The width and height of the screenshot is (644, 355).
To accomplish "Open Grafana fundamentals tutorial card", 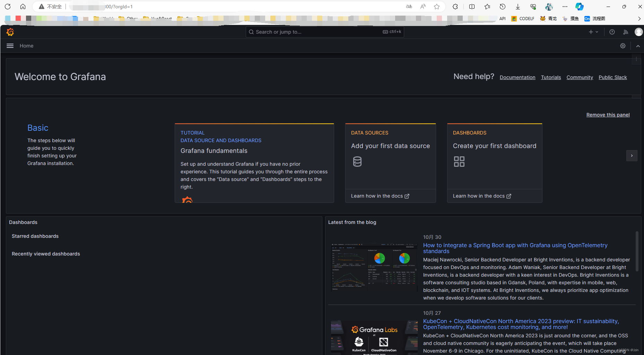I will coord(254,163).
